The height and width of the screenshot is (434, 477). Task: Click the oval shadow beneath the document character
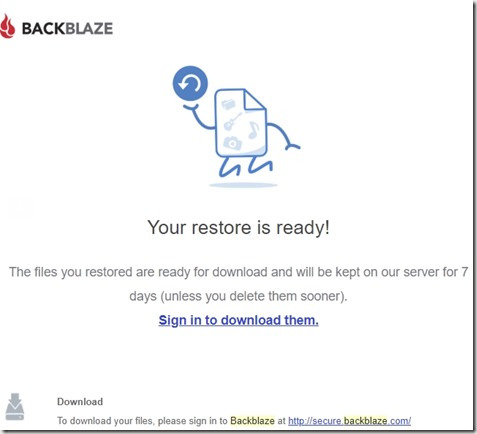[243, 185]
